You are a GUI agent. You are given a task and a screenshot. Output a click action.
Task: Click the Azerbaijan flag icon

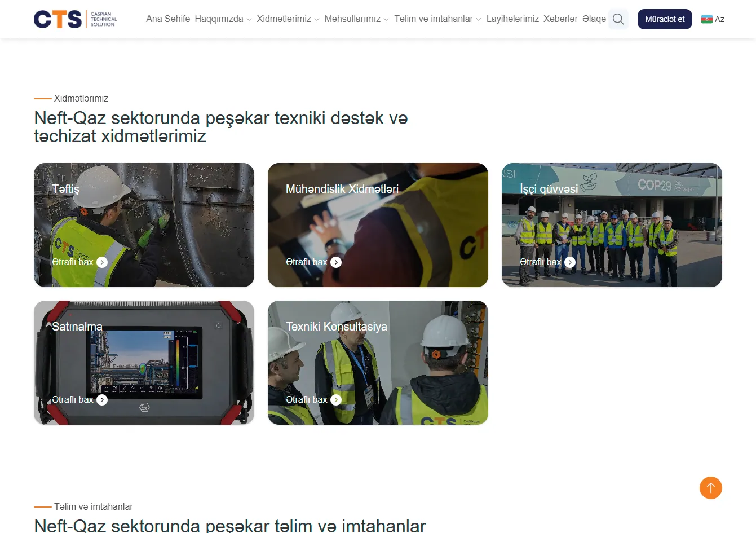[707, 19]
